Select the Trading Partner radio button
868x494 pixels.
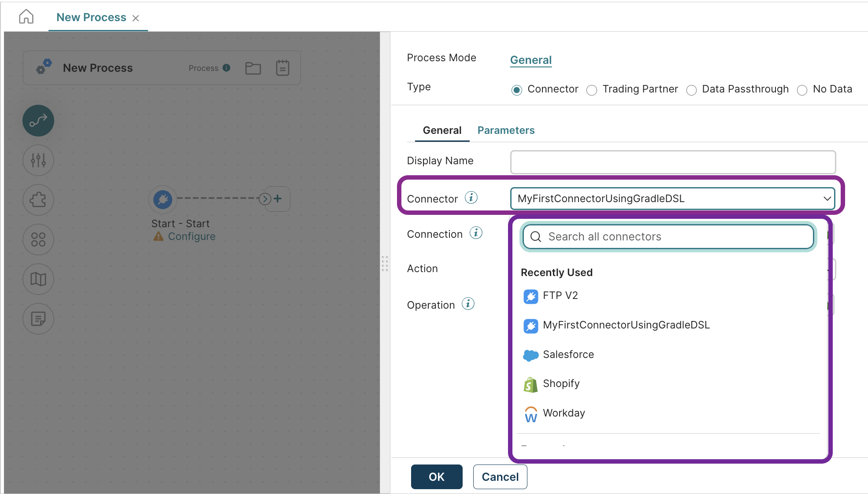(x=592, y=90)
